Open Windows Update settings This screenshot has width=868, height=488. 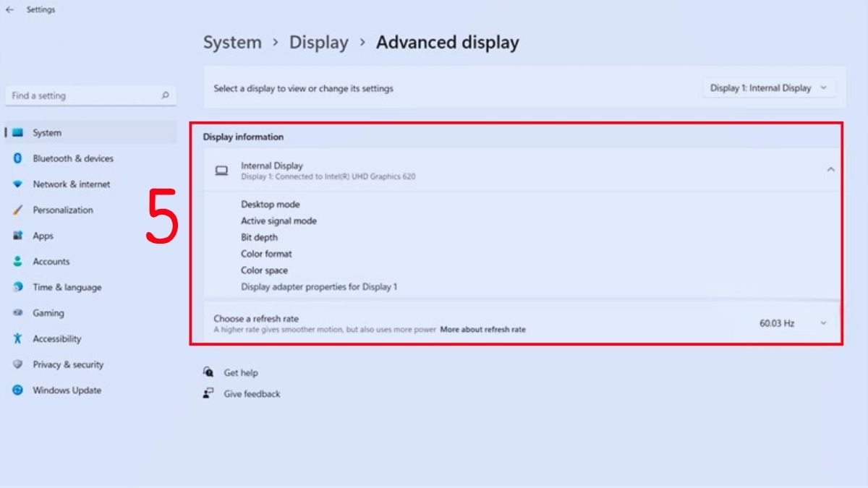[x=67, y=390]
